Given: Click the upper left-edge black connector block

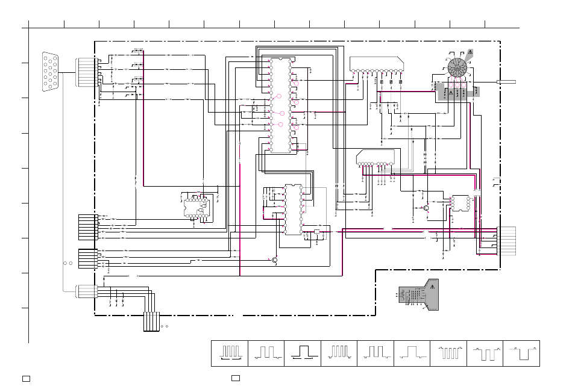Looking at the screenshot, I should [88, 227].
